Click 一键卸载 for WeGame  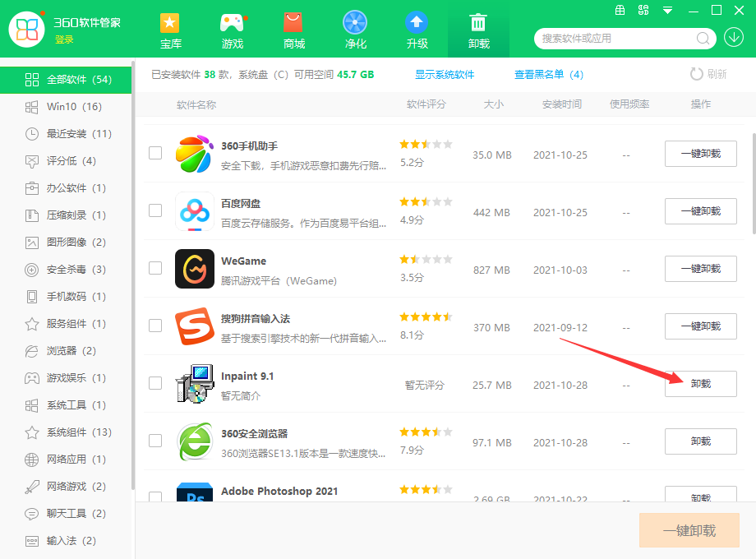701,269
